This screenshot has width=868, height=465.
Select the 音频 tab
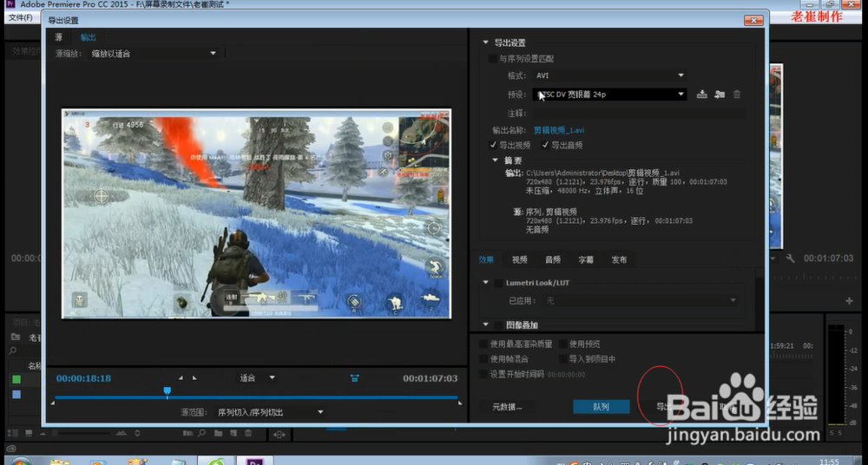[x=552, y=259]
